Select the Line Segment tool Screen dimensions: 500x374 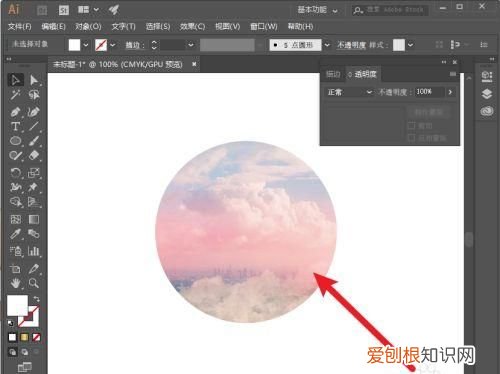click(34, 126)
